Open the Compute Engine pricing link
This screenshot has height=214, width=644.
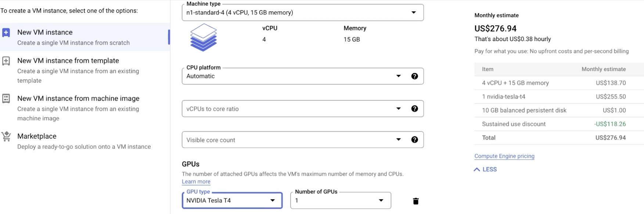click(504, 156)
